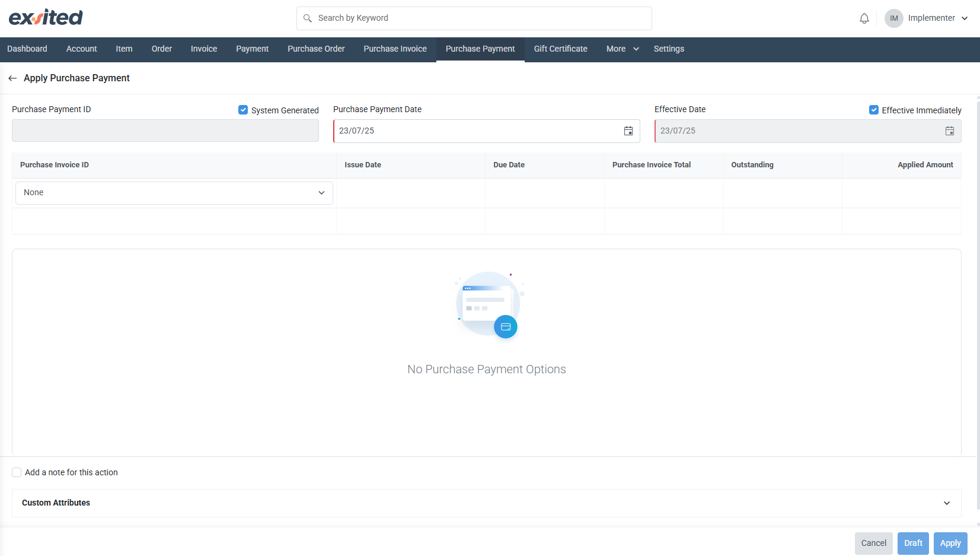Click the Draft button
The image size is (980, 556).
[913, 544]
